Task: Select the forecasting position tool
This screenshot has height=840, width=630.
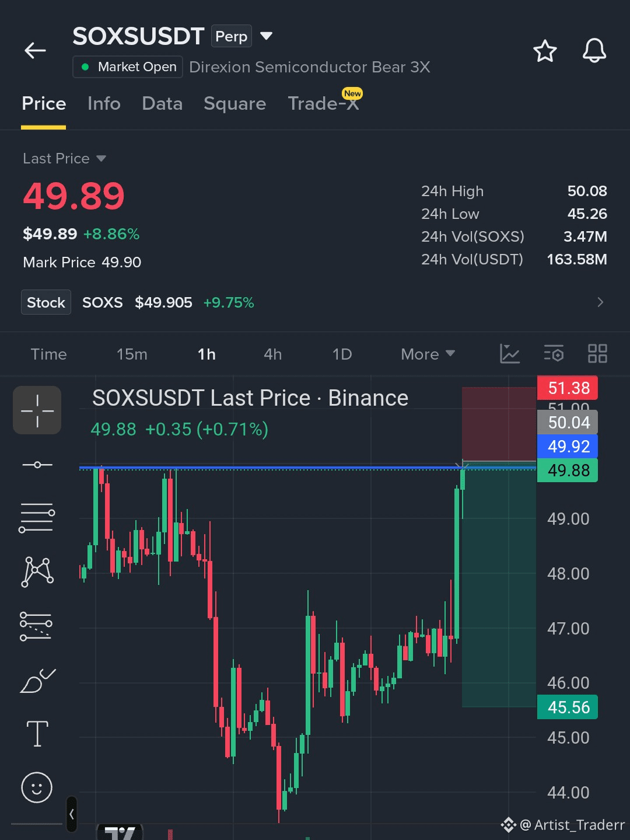Action: (36, 625)
